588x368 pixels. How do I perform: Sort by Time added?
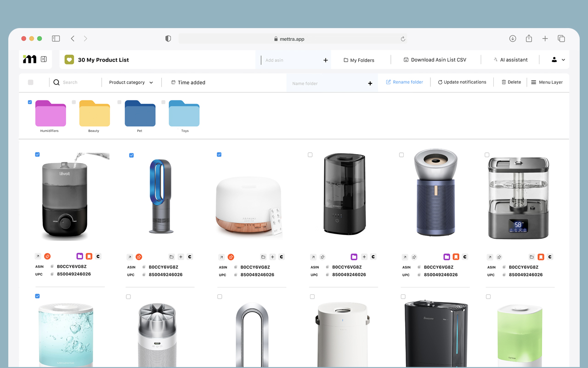click(188, 82)
